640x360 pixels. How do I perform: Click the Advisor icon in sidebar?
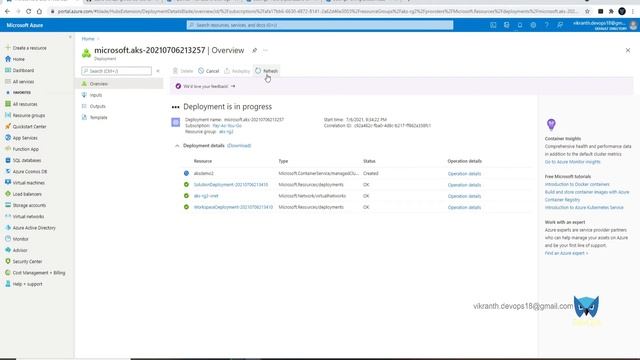tap(8, 250)
